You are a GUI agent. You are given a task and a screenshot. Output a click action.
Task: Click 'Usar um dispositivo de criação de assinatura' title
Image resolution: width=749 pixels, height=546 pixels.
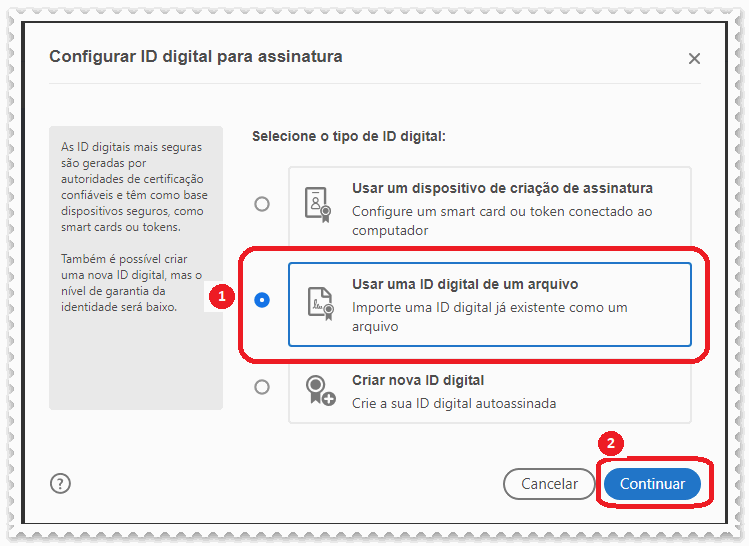point(502,188)
